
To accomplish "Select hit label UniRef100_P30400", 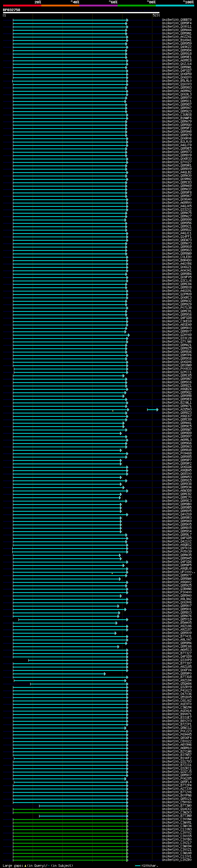I will [x=177, y=592].
